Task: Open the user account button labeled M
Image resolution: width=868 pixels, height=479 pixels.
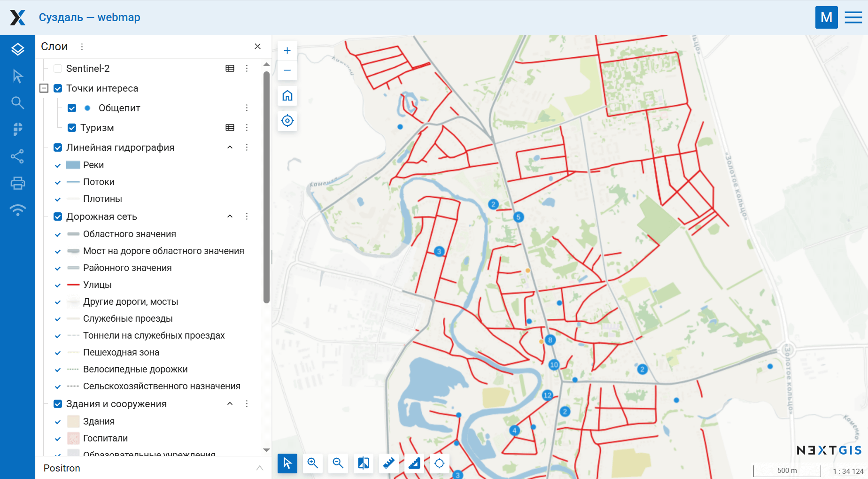Action: 827,17
